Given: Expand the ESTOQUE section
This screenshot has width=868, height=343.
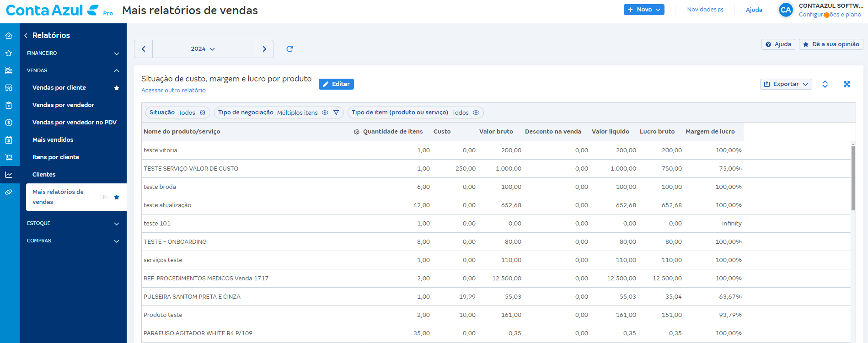Looking at the screenshot, I should pos(73,224).
